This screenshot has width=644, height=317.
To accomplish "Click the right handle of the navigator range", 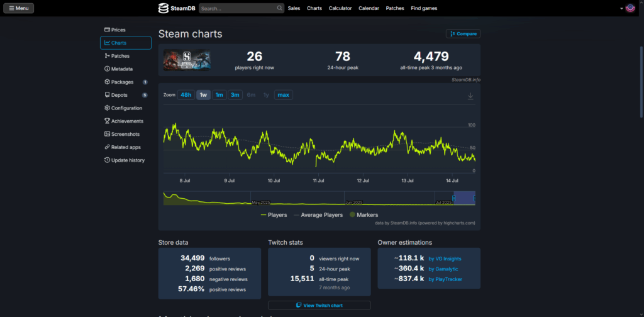I will (474, 198).
